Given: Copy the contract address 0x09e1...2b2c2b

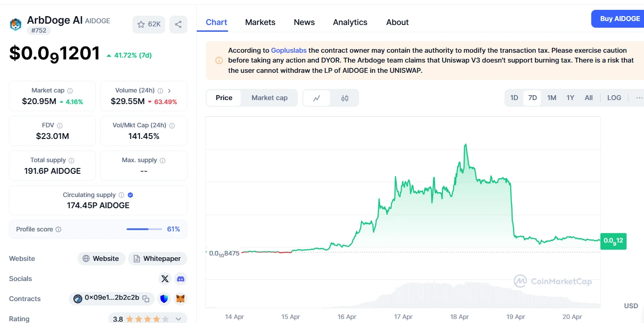Looking at the screenshot, I should tap(146, 298).
